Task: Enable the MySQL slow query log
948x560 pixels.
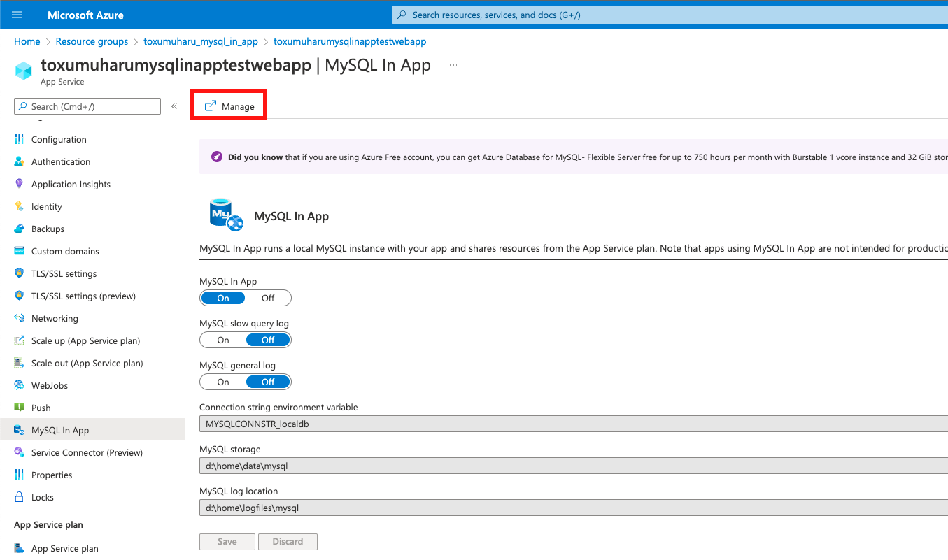Action: tap(222, 340)
